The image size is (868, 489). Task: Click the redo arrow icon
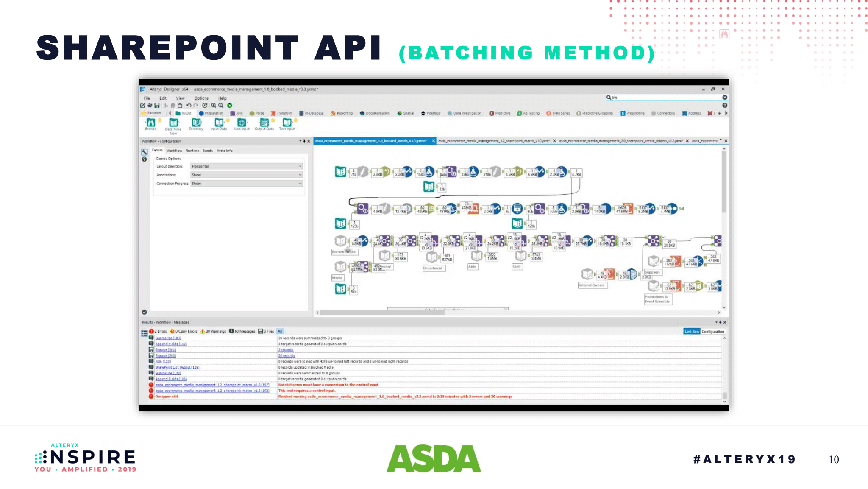pyautogui.click(x=196, y=106)
